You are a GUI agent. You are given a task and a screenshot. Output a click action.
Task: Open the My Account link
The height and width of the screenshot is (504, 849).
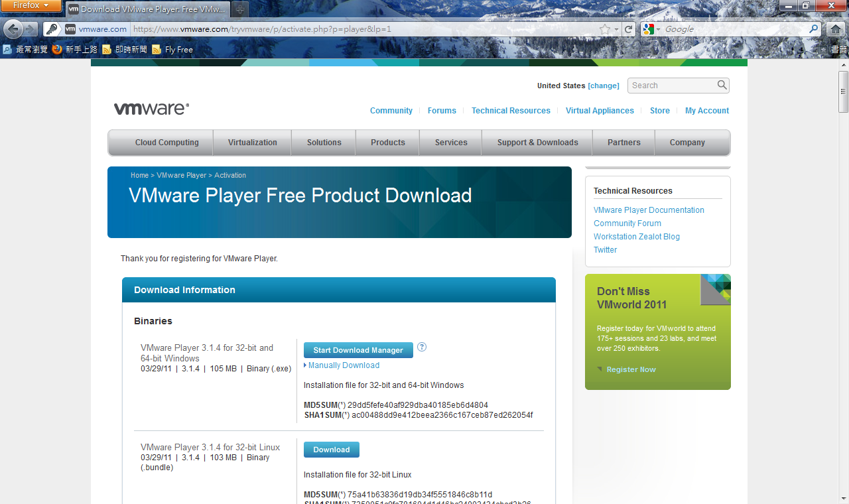click(x=707, y=111)
